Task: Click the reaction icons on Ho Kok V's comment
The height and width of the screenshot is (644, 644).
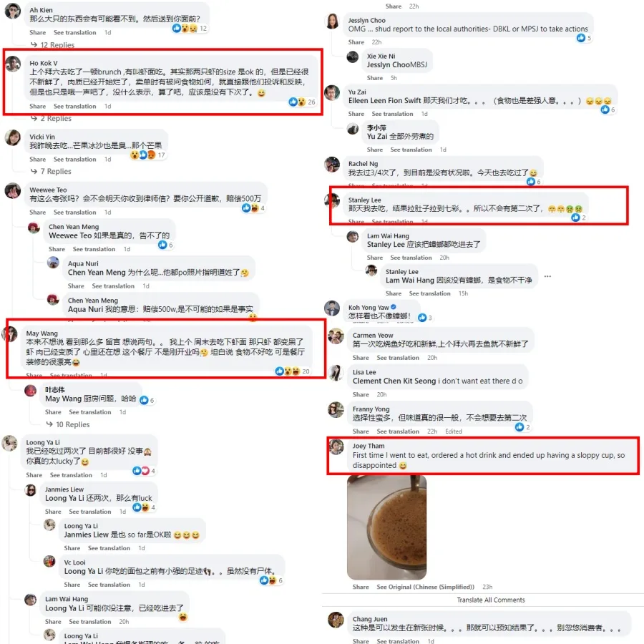Action: 297,102
